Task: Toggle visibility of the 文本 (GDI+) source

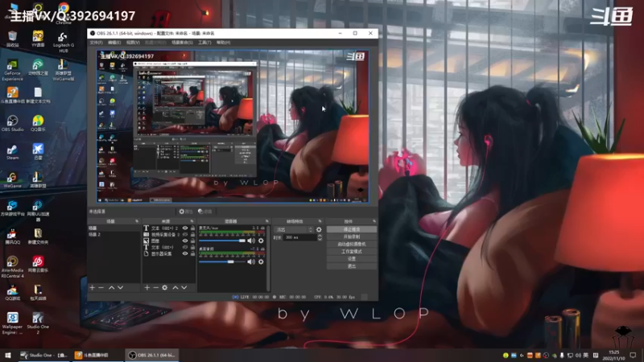Action: click(185, 247)
